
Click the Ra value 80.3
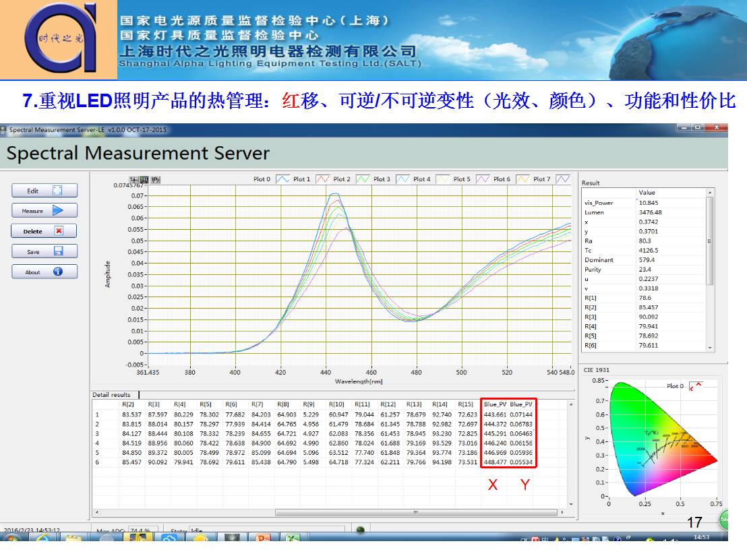(645, 241)
